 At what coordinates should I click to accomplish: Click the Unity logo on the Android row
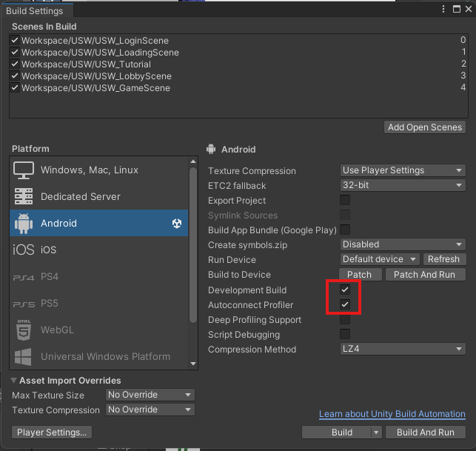point(177,223)
